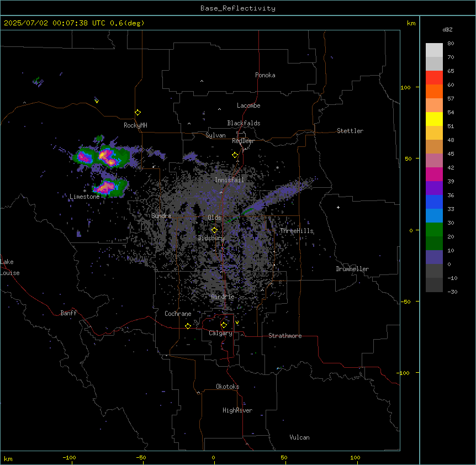This screenshot has width=476, height=465.
Task: Click the Stettler town label
Action: (x=350, y=131)
